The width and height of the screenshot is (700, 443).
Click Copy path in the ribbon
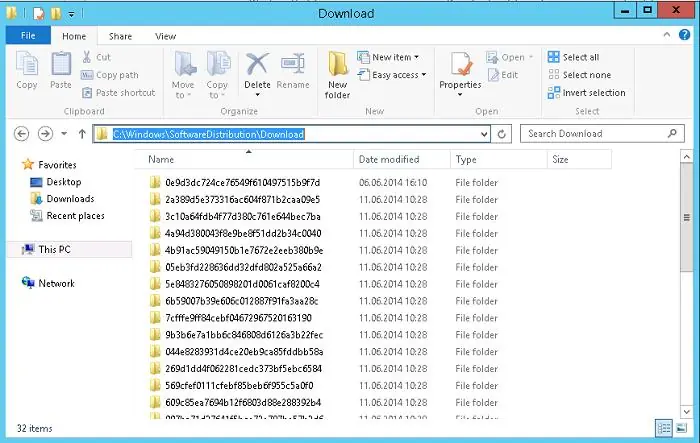(110, 75)
